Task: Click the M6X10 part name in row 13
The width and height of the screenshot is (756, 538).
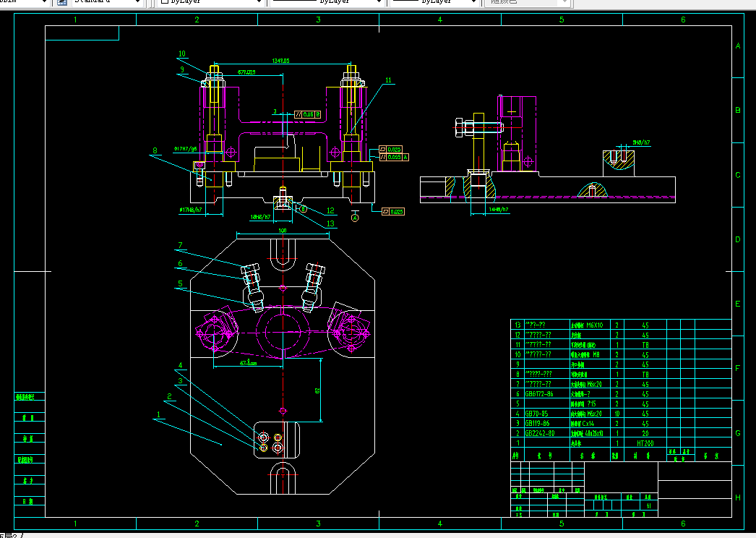Action: tap(587, 325)
